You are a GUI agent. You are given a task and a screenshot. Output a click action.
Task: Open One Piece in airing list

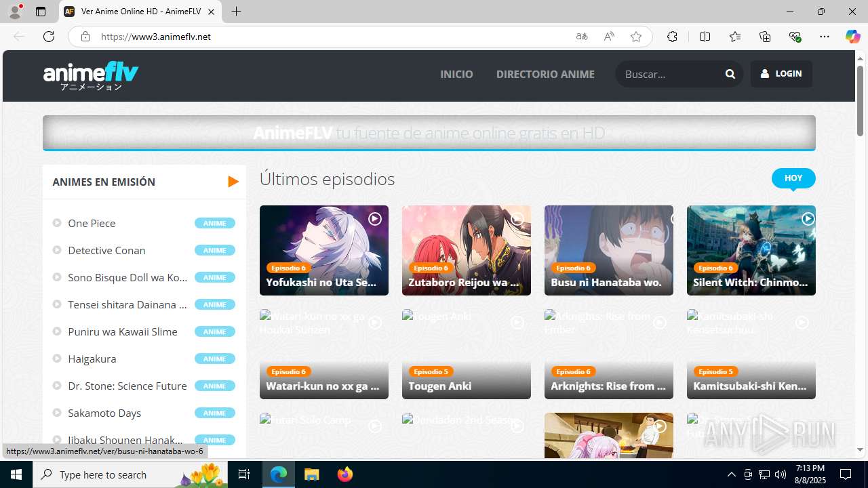click(x=92, y=223)
